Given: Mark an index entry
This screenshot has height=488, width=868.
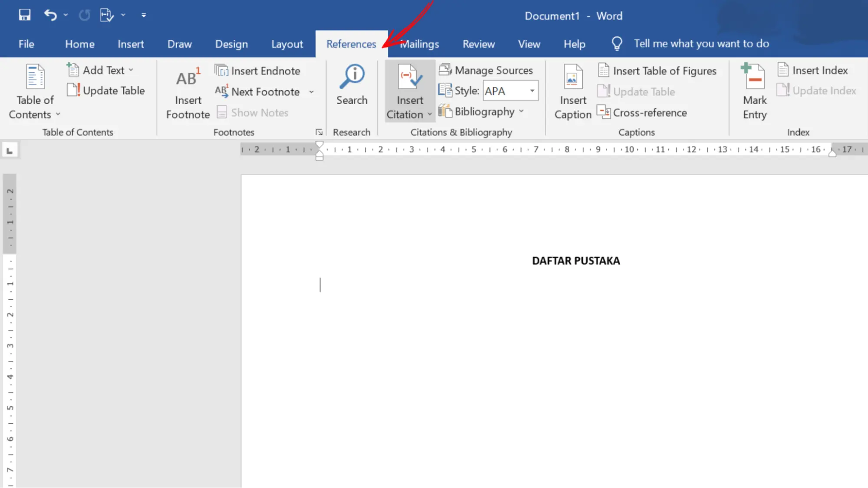Looking at the screenshot, I should pyautogui.click(x=754, y=91).
